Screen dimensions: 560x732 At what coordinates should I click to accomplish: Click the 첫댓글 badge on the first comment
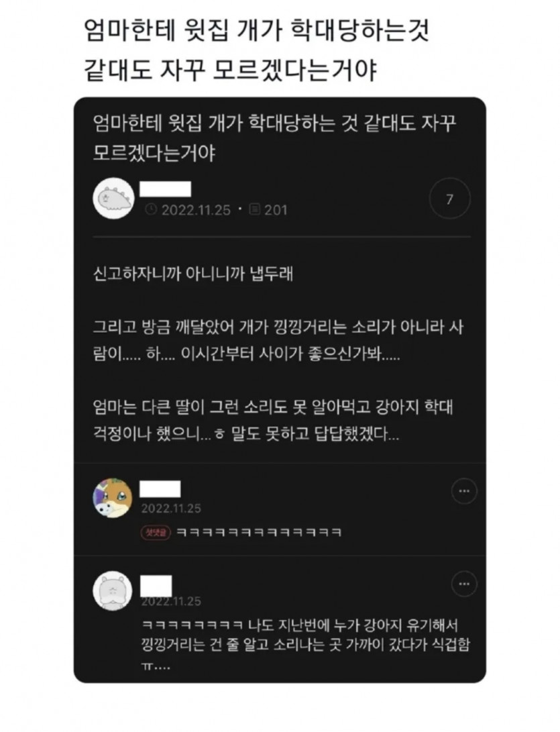click(x=156, y=532)
